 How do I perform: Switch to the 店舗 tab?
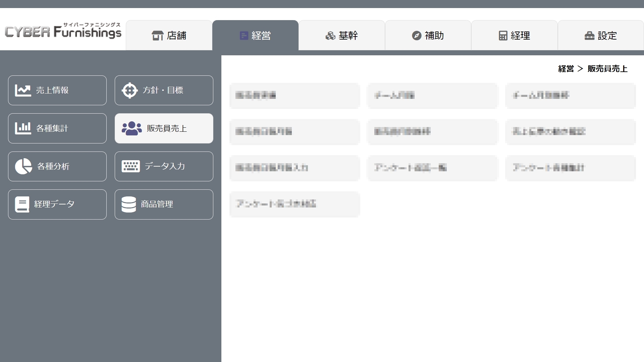[x=169, y=35]
